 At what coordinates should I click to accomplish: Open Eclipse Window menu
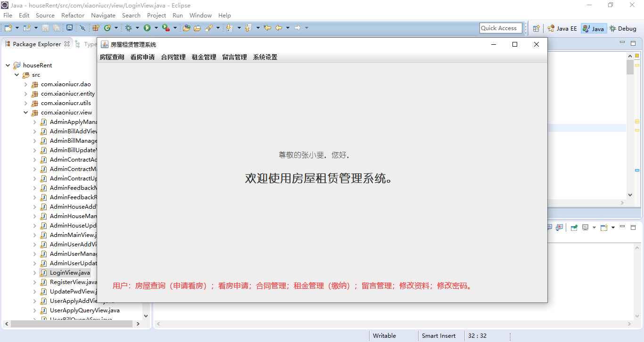click(x=200, y=15)
